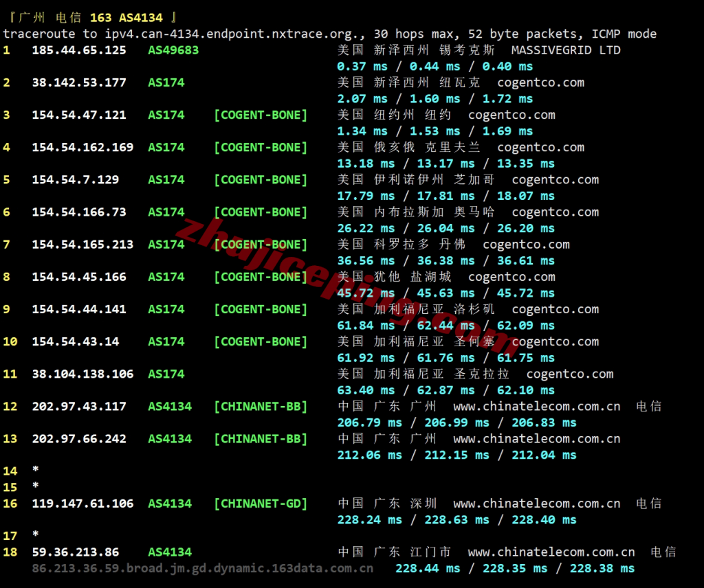Click the header text 广州 电信 163 AS4134
Viewport: 704px width, 588px height.
[x=93, y=17]
